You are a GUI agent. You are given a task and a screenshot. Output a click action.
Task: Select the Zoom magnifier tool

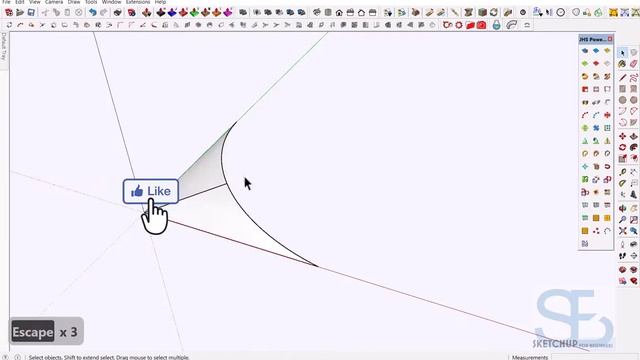622,220
